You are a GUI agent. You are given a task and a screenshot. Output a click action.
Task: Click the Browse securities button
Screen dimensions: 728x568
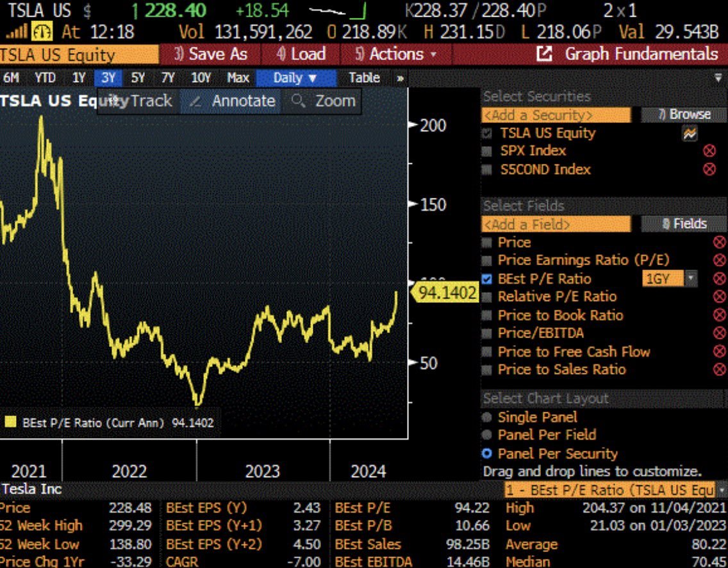[684, 115]
